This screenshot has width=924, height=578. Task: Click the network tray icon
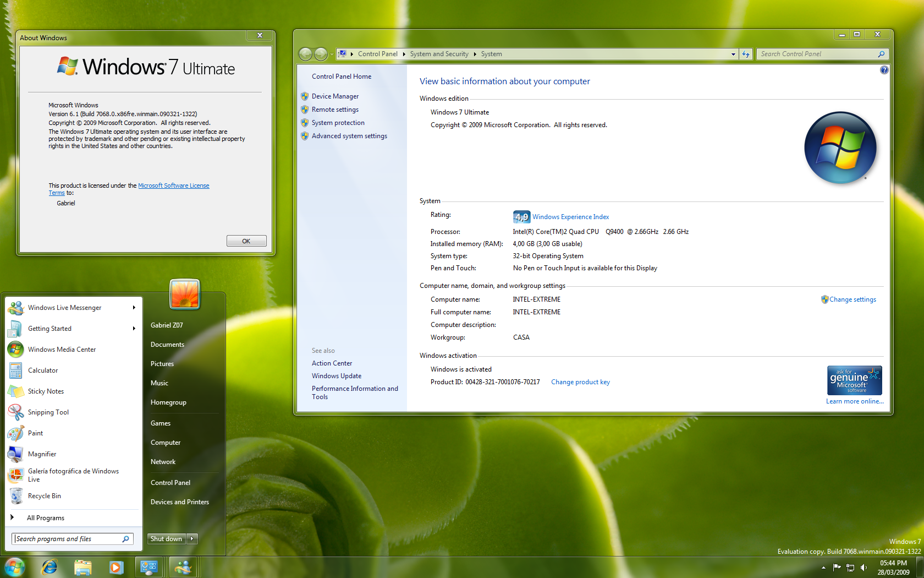pos(850,568)
